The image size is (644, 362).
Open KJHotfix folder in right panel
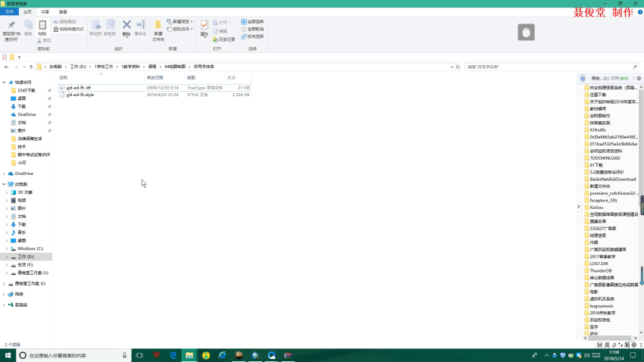point(598,130)
